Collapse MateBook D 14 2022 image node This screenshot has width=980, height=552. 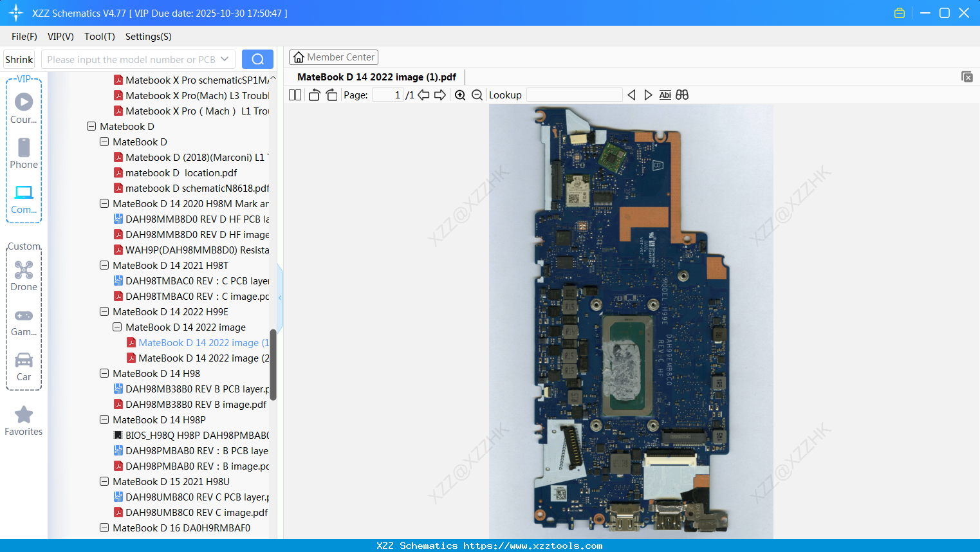click(117, 327)
